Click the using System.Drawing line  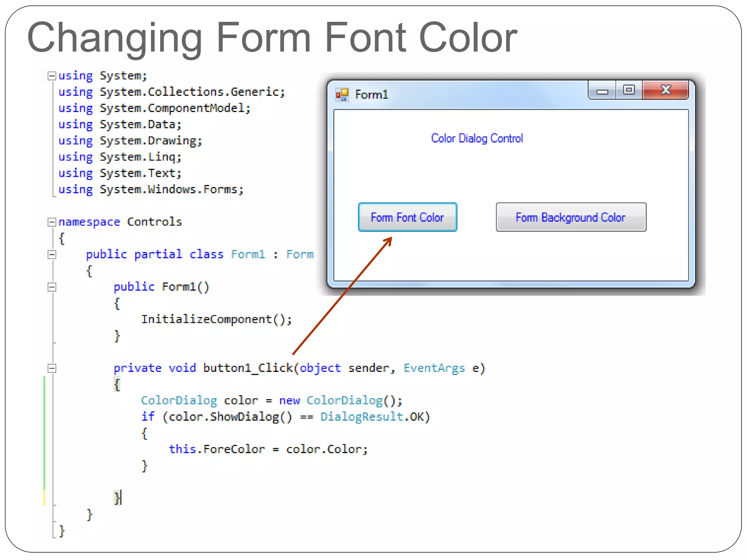pyautogui.click(x=130, y=141)
